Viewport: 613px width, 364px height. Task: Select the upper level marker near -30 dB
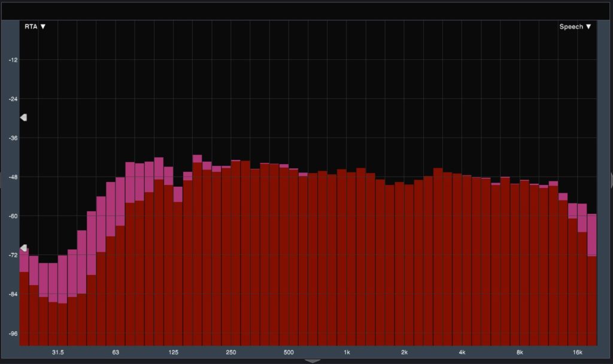tap(23, 118)
